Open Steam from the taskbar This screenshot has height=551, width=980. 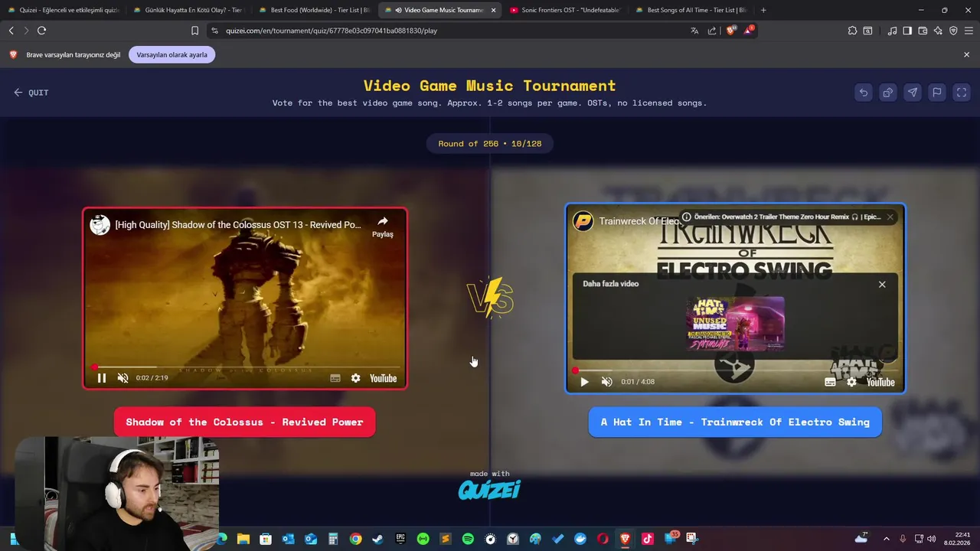coord(377,539)
